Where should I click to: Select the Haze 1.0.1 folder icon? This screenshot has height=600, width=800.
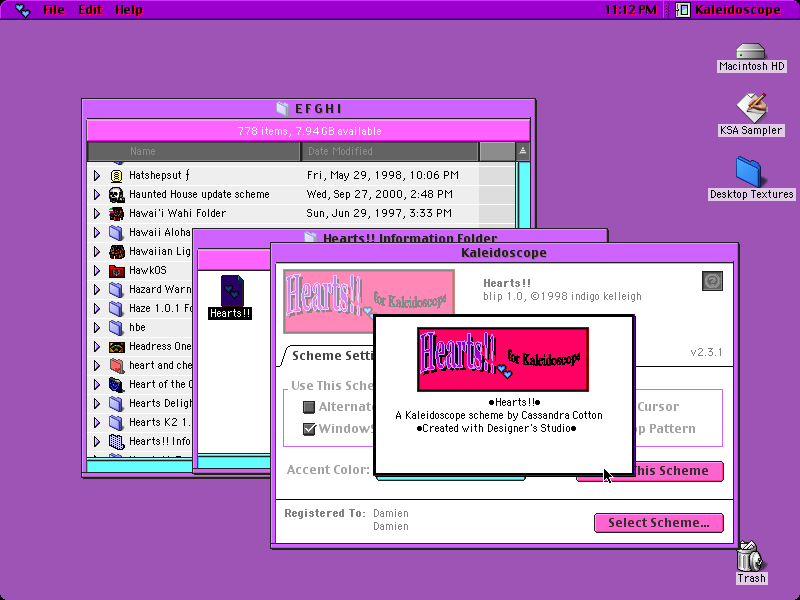(x=116, y=309)
